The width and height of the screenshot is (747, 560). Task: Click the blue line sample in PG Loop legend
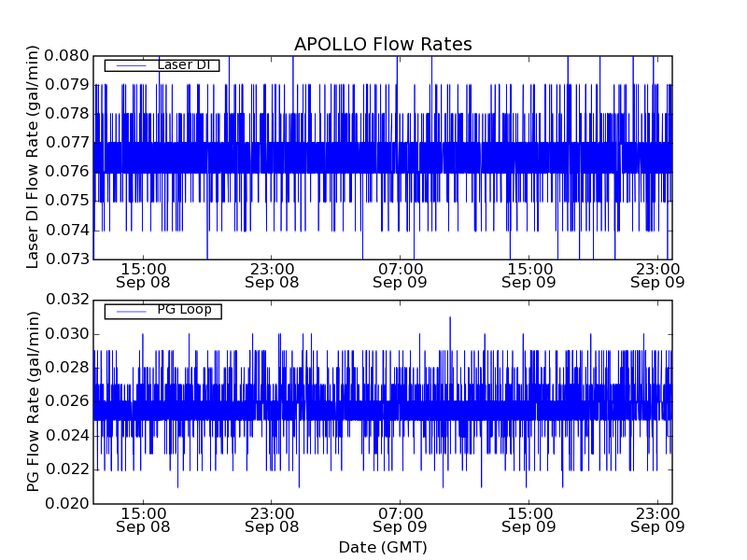pos(129,311)
